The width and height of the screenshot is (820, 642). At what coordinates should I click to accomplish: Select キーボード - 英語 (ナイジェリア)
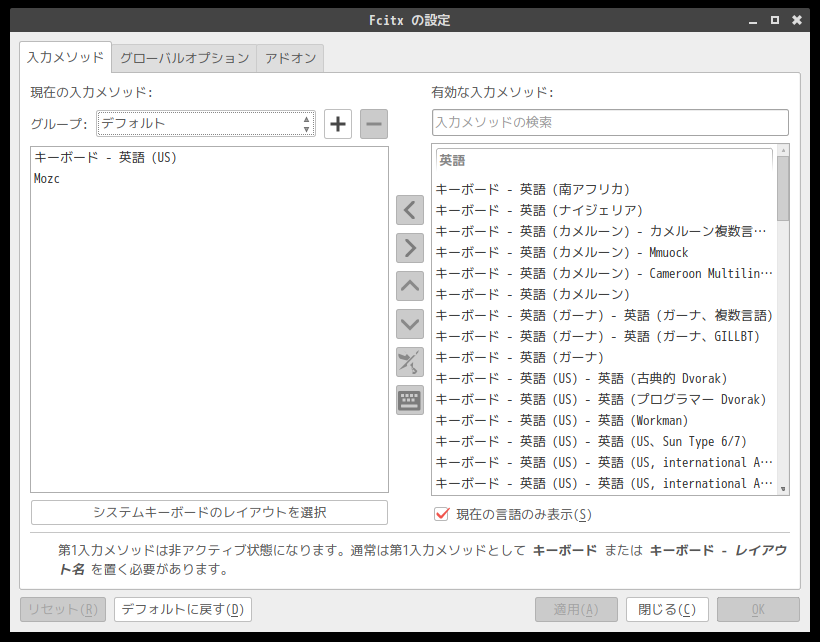point(604,210)
